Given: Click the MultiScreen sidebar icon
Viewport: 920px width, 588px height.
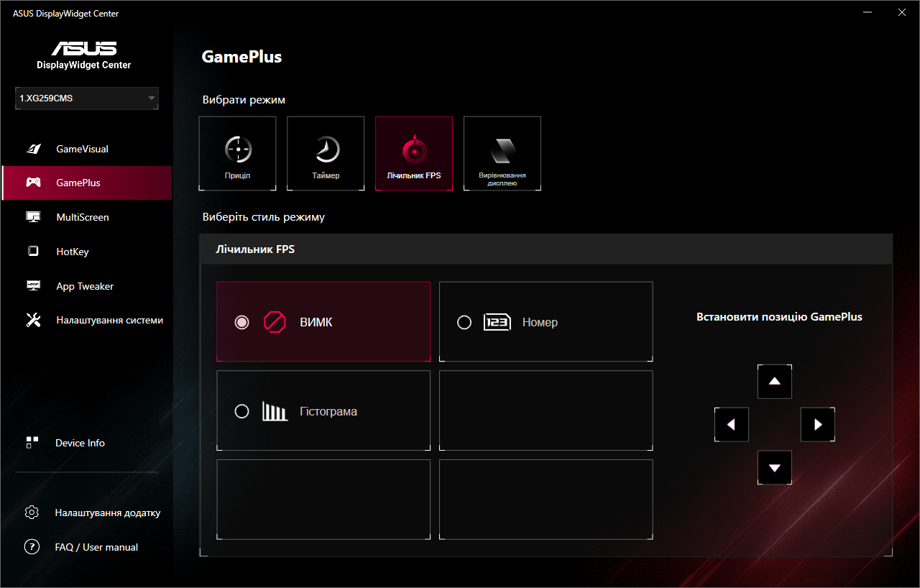Looking at the screenshot, I should (83, 216).
